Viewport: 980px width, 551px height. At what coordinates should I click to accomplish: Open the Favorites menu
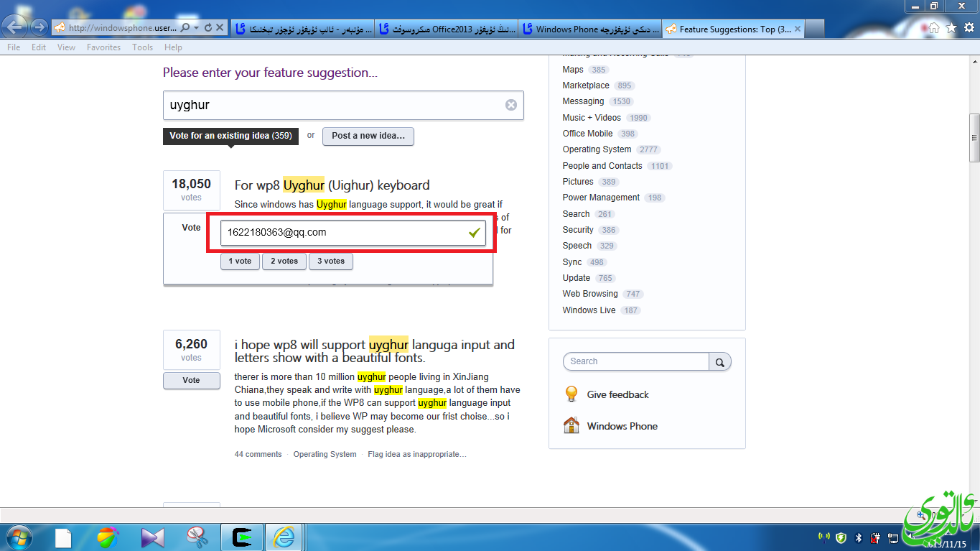pos(103,47)
